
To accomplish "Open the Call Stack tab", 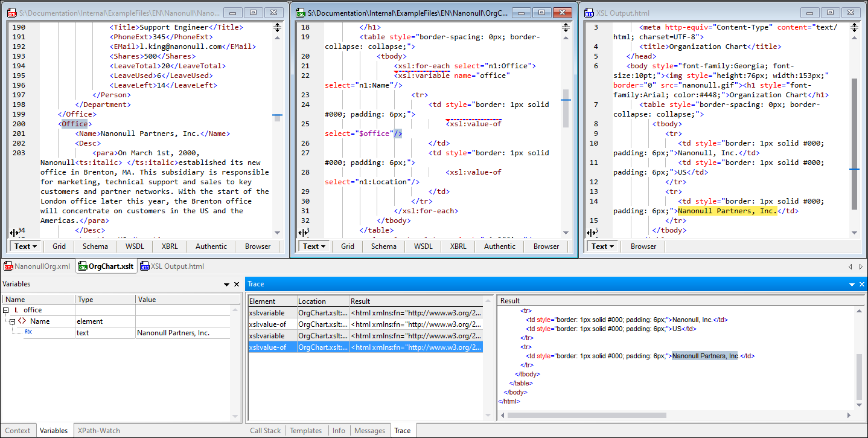I will point(265,431).
